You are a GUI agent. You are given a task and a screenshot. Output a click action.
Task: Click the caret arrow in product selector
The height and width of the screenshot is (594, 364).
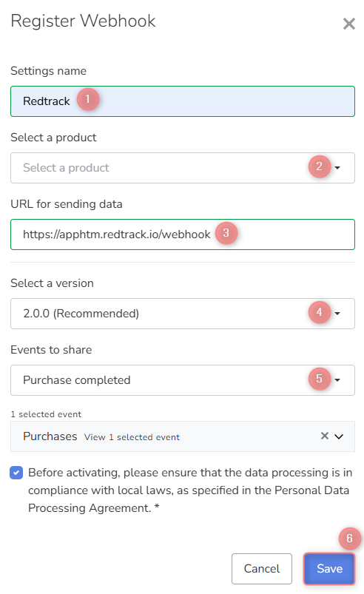point(337,168)
